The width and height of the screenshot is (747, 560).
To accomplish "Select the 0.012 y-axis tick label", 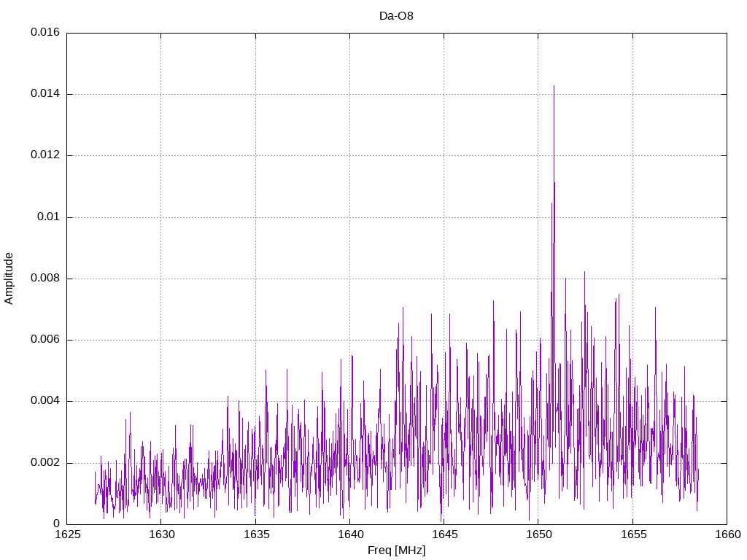I will click(x=45, y=155).
